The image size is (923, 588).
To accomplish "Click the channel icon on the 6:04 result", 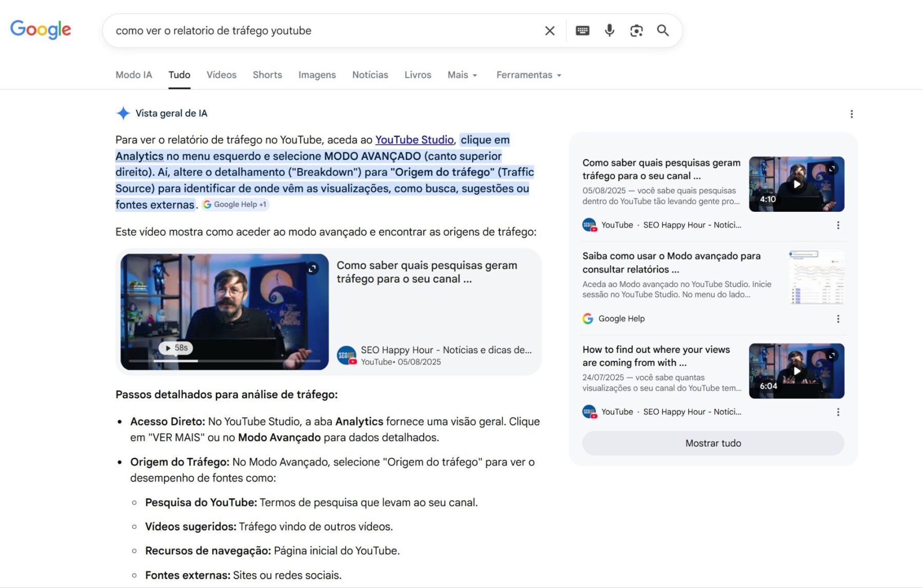I will [x=589, y=412].
